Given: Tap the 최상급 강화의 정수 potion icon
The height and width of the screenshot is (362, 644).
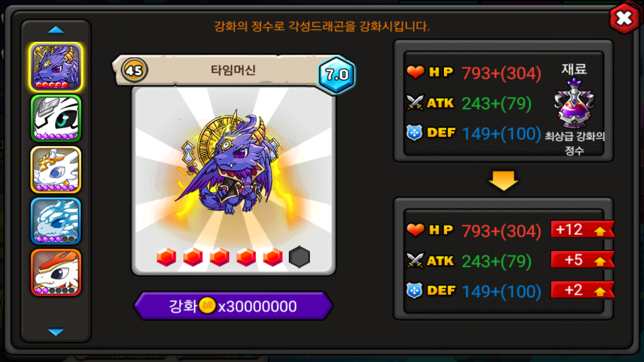Looking at the screenshot, I should [575, 103].
